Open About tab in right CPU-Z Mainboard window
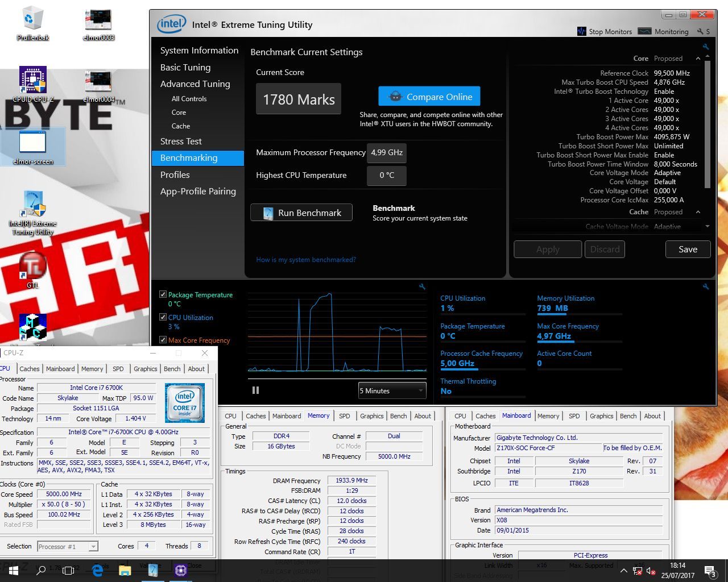 (x=652, y=416)
